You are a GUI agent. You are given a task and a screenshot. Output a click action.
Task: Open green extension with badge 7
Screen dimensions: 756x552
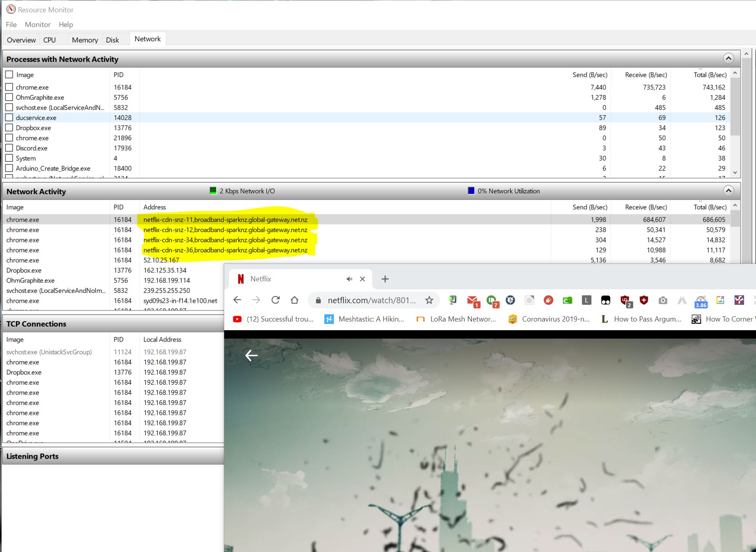(x=492, y=301)
